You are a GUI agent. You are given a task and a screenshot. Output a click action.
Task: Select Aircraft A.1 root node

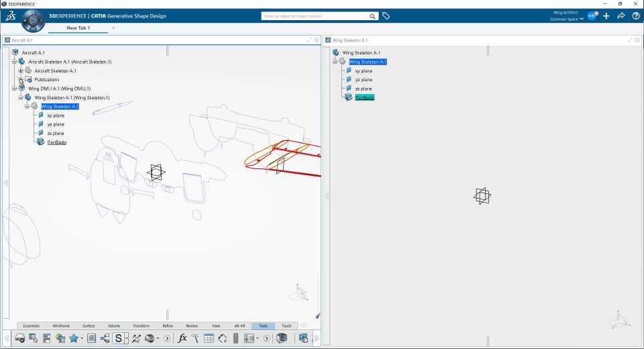[34, 52]
